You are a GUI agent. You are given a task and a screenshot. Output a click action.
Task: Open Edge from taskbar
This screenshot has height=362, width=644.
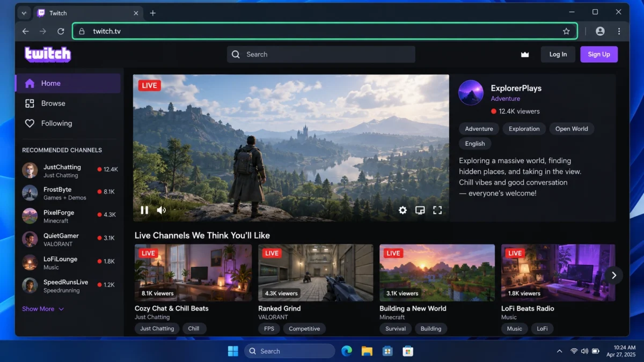[x=347, y=351]
